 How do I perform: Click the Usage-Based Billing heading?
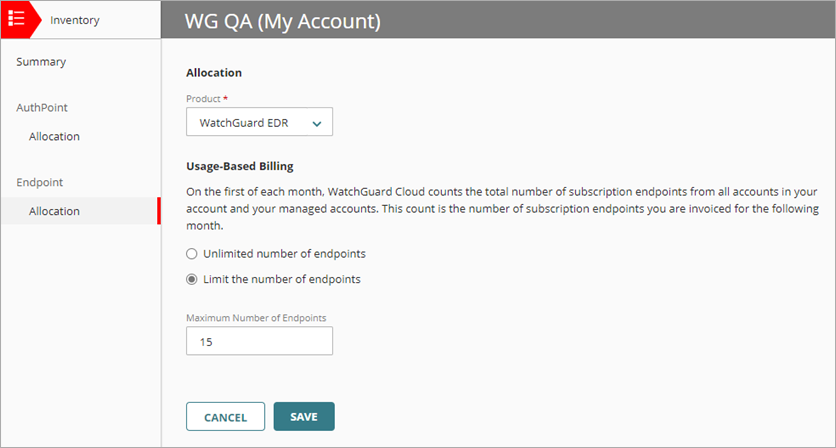pos(239,166)
